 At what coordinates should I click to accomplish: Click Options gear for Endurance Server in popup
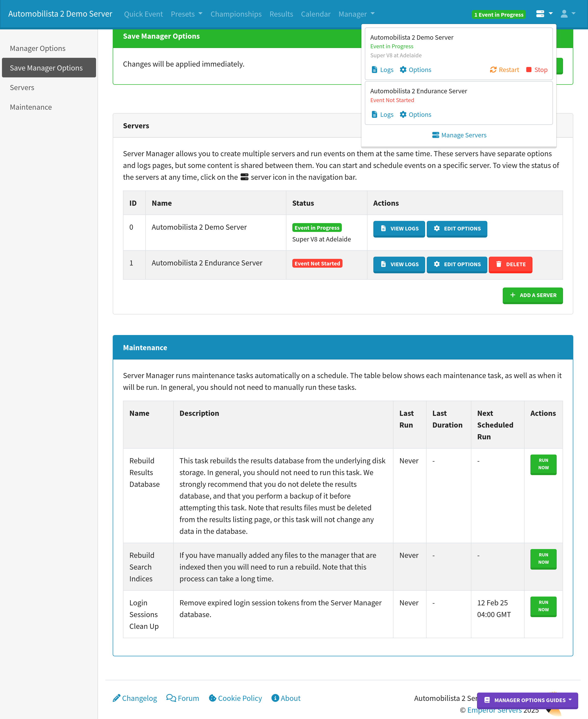point(403,114)
